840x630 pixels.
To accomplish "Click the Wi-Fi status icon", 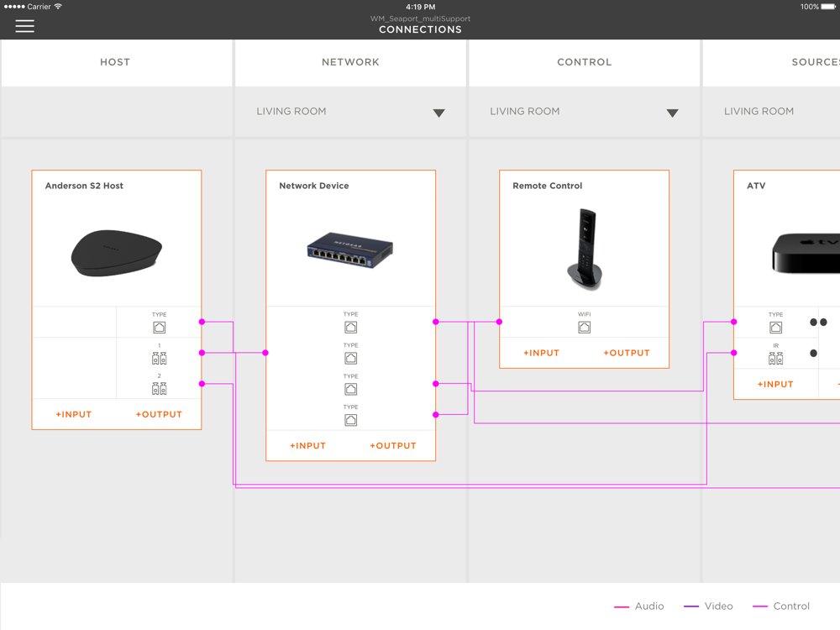I will (x=58, y=7).
